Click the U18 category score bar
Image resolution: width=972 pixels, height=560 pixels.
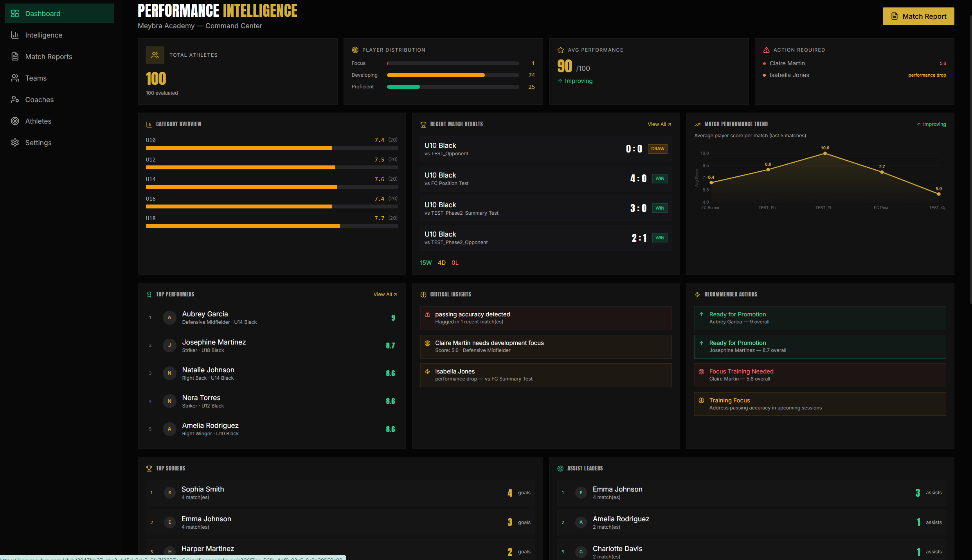pos(272,226)
